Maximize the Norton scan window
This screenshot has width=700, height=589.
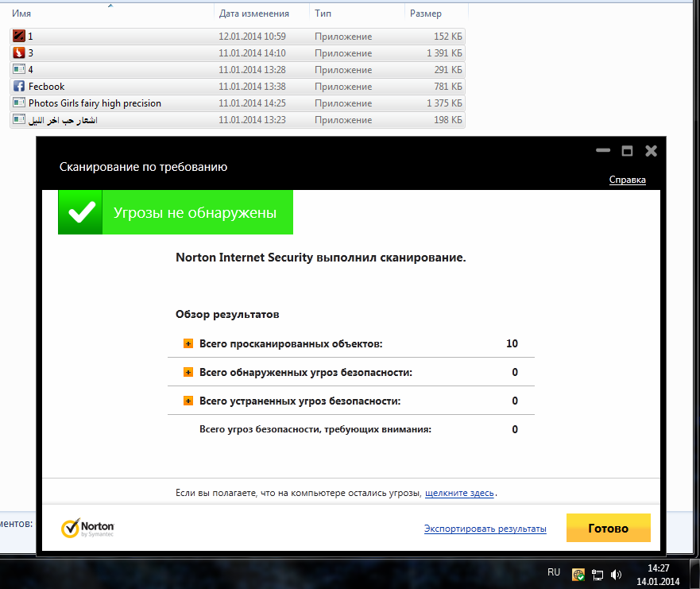click(x=627, y=151)
